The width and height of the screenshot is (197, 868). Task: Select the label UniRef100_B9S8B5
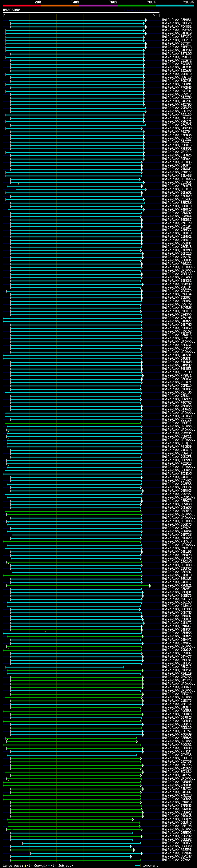click(177, 64)
